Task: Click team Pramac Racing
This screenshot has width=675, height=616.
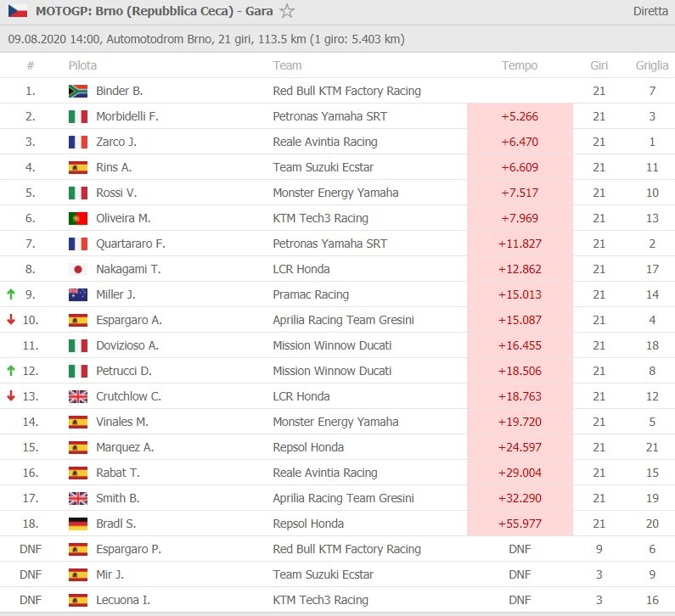Action: click(311, 294)
